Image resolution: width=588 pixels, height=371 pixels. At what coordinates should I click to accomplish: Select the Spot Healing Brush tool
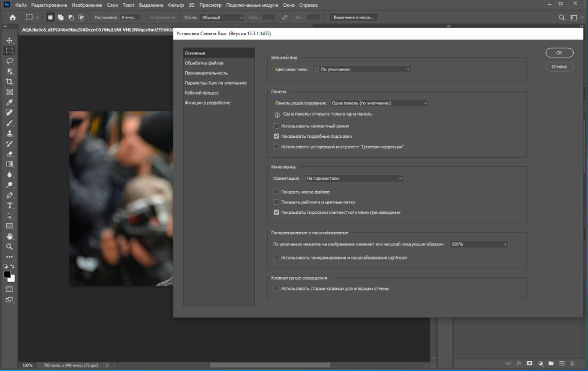(x=10, y=113)
